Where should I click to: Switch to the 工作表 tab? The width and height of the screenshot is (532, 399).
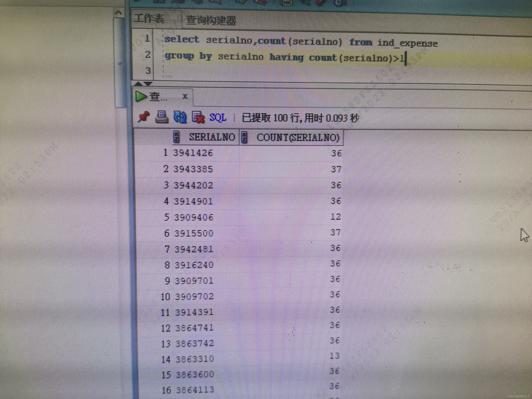pos(149,18)
